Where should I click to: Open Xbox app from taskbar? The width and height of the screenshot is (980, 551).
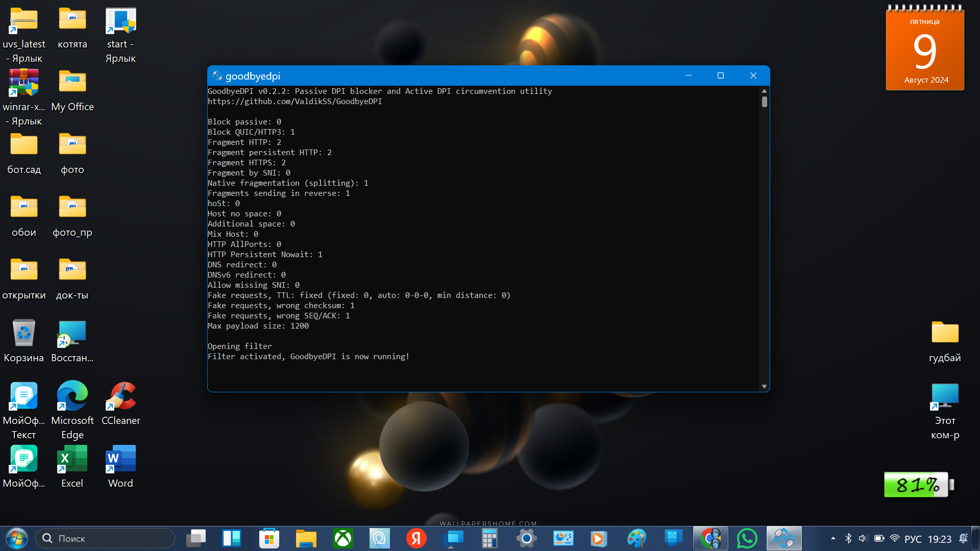click(343, 538)
